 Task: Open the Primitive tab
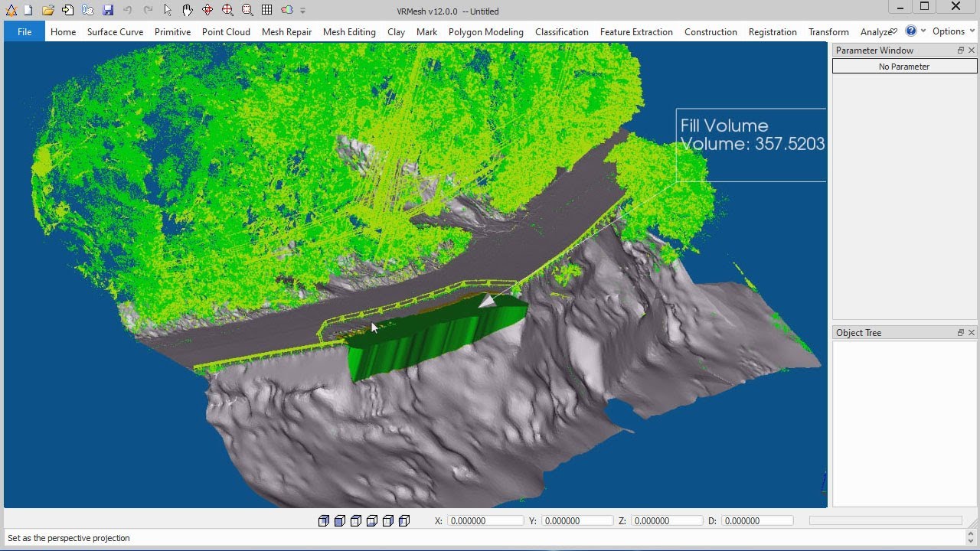tap(172, 31)
